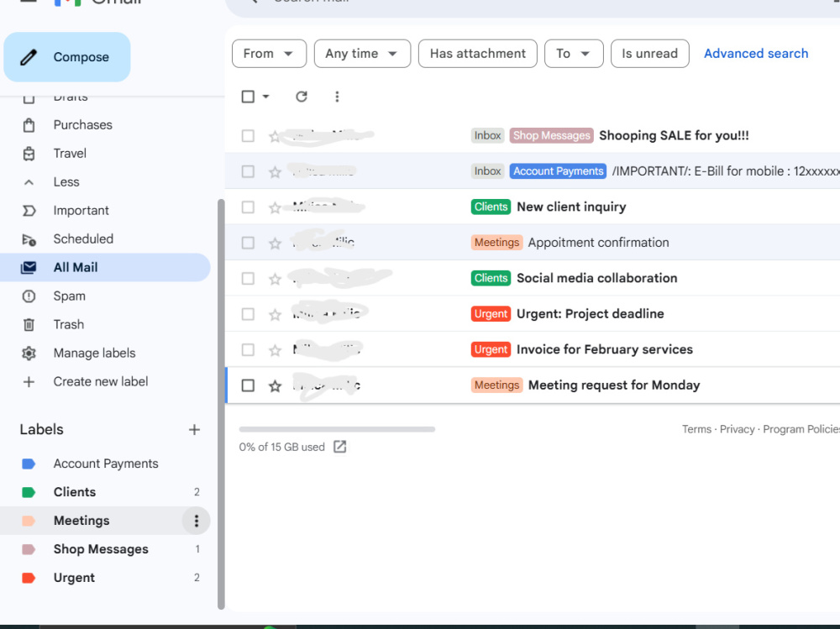Click the blue Account Payments label color tag
The width and height of the screenshot is (840, 629).
click(x=29, y=464)
